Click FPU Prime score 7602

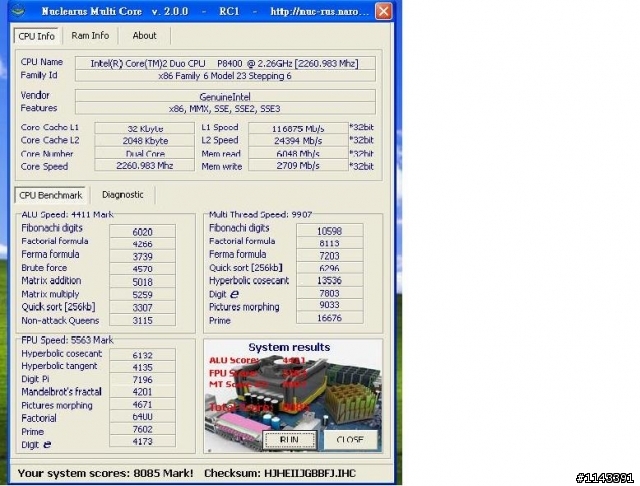[142, 429]
